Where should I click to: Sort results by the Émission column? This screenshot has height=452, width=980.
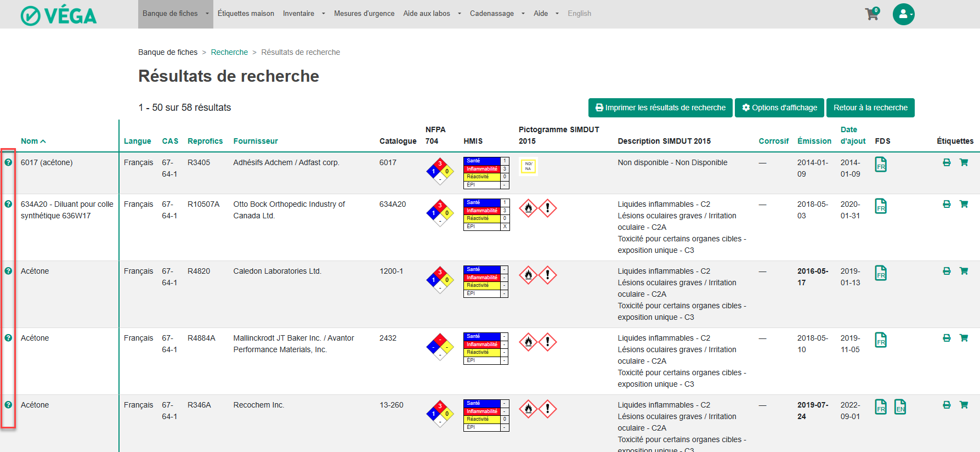(814, 141)
